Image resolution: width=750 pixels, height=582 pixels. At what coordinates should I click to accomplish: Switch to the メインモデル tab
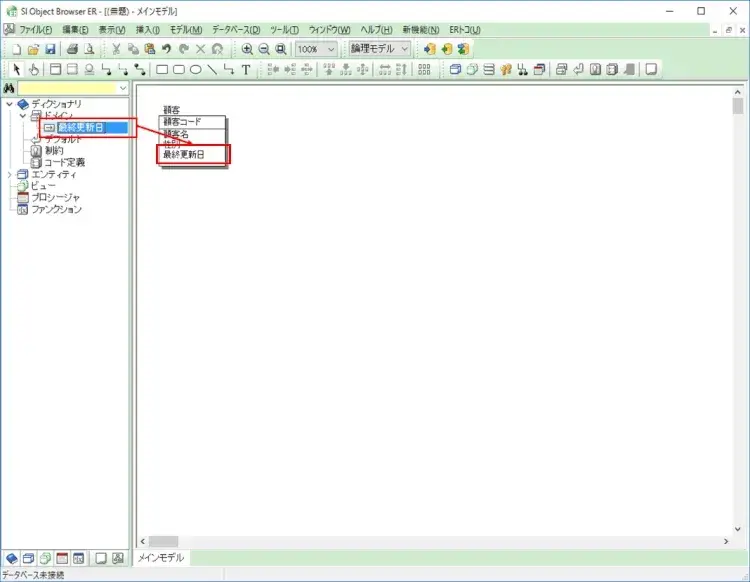click(x=161, y=558)
